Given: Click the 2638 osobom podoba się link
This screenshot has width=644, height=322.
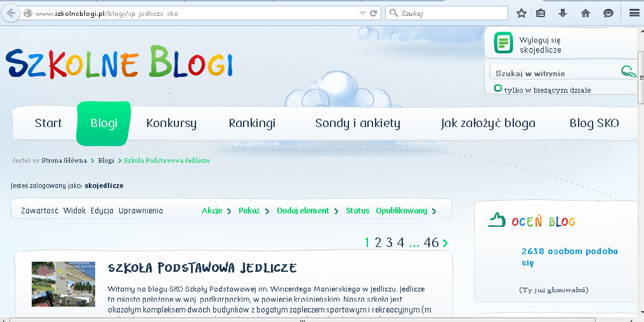Looking at the screenshot, I should coord(570,257).
